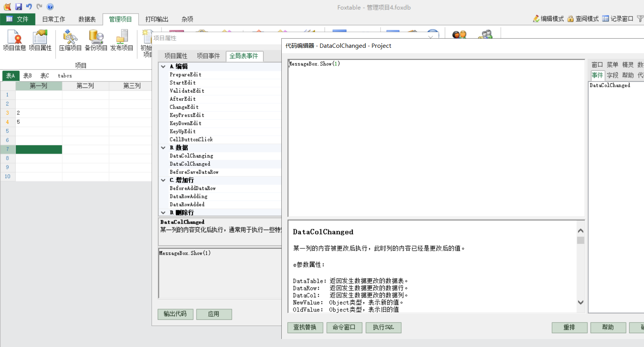The height and width of the screenshot is (347, 644).
Task: Click the 执行SQL button
Action: (x=383, y=328)
